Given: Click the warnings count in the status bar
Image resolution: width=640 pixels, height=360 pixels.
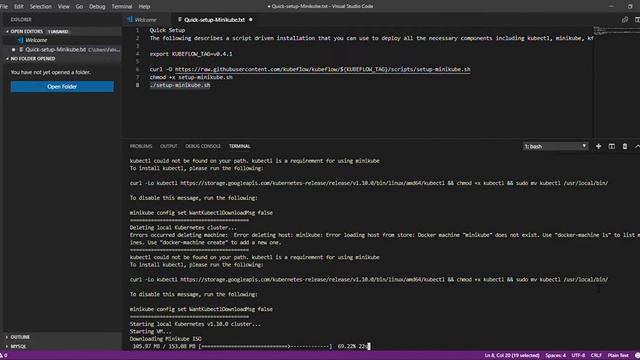Looking at the screenshot, I should 4,355.
